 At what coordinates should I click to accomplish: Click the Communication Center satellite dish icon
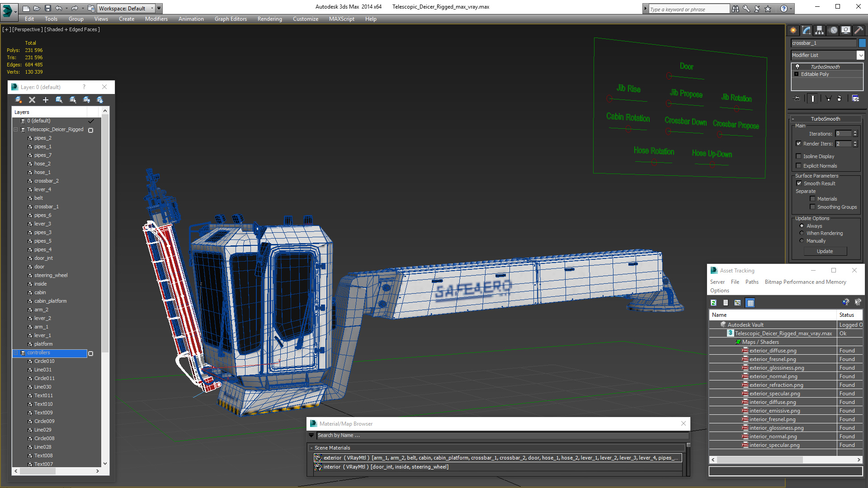tap(757, 9)
